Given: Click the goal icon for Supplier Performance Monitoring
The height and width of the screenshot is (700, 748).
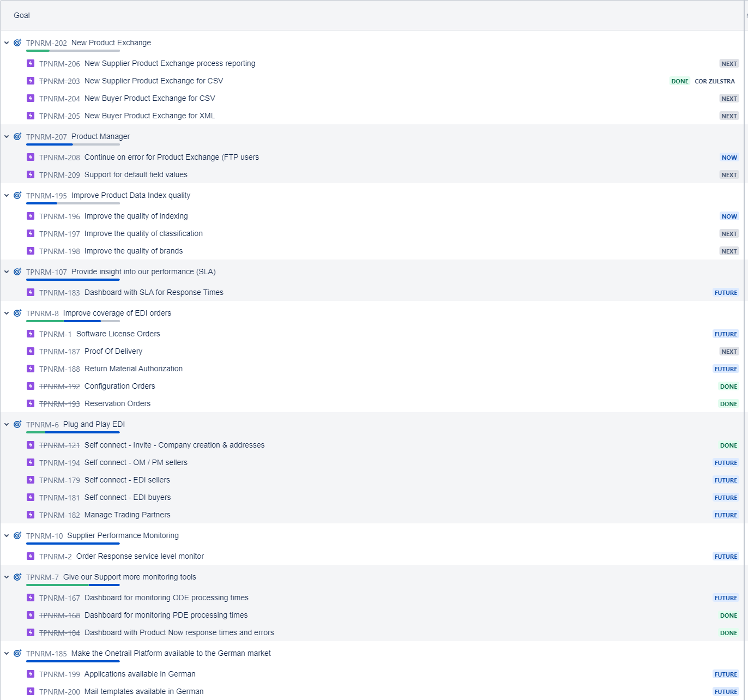Looking at the screenshot, I should [x=17, y=535].
